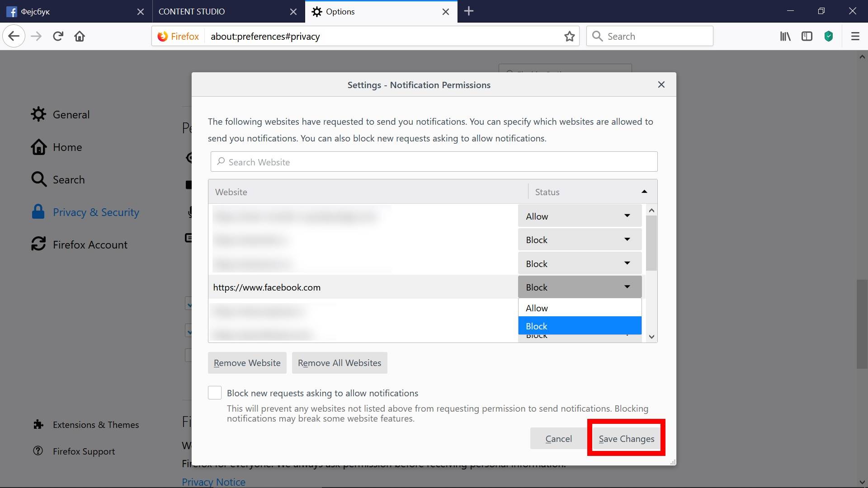Bookmark page with star icon
This screenshot has width=868, height=488.
pyautogui.click(x=569, y=36)
